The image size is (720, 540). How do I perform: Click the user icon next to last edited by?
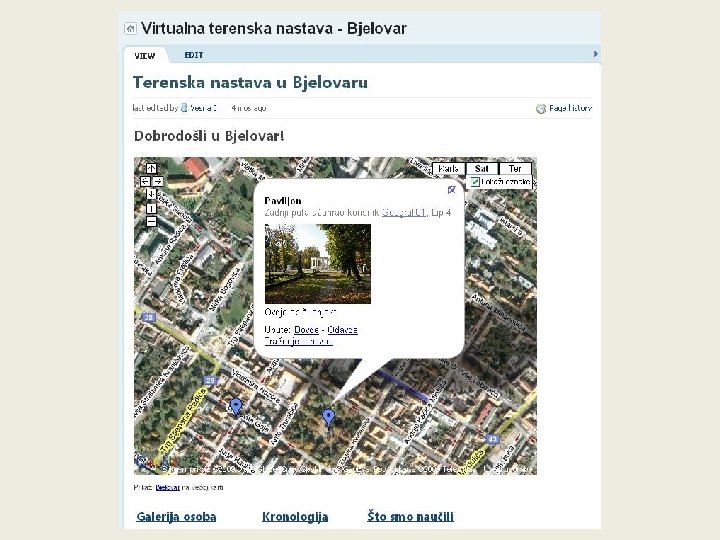(184, 107)
